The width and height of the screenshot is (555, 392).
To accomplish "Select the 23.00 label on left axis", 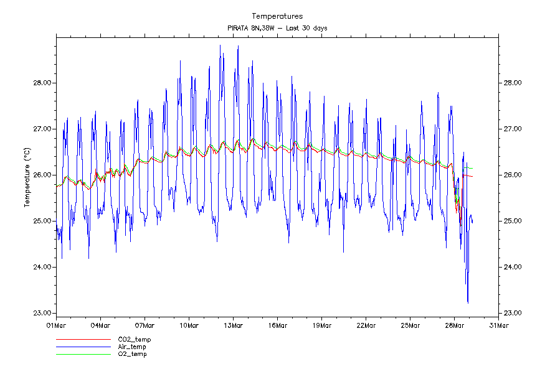I will [x=42, y=313].
